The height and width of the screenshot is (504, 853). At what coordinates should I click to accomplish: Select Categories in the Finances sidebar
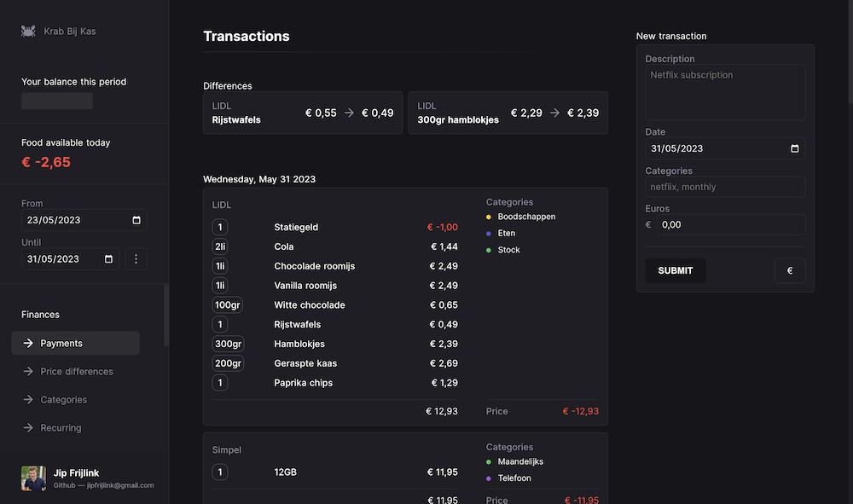click(x=63, y=399)
